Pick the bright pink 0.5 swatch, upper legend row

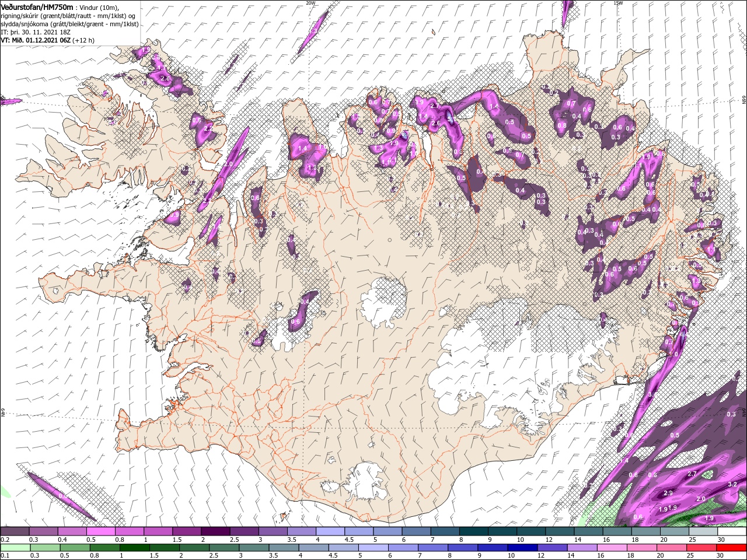point(100,531)
